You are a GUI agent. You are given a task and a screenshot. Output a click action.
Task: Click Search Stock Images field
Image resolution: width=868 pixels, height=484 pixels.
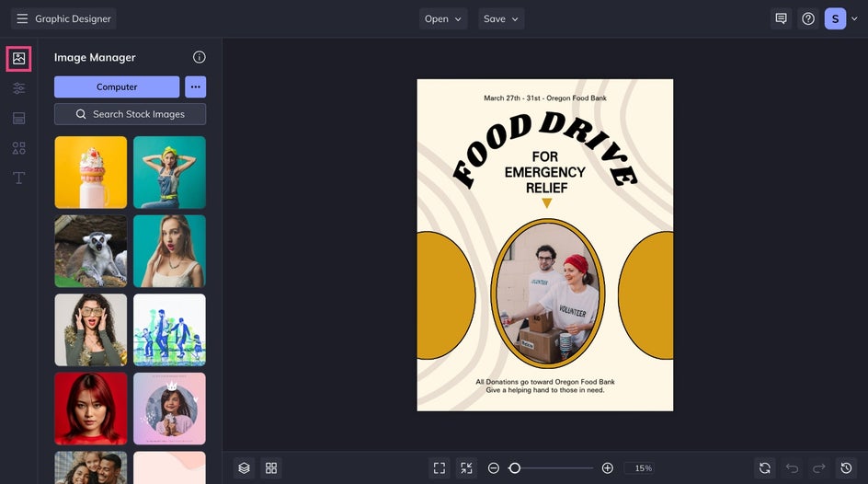pyautogui.click(x=130, y=114)
